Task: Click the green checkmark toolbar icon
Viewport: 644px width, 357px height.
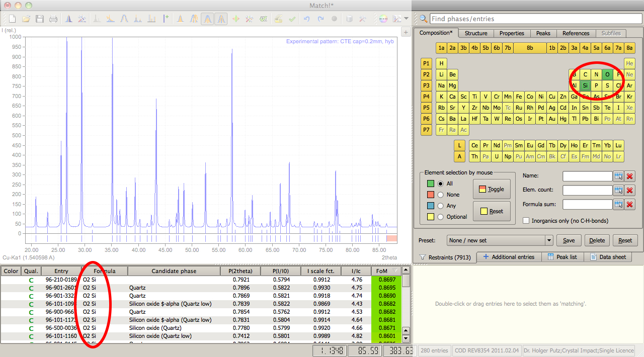Action: coord(292,19)
